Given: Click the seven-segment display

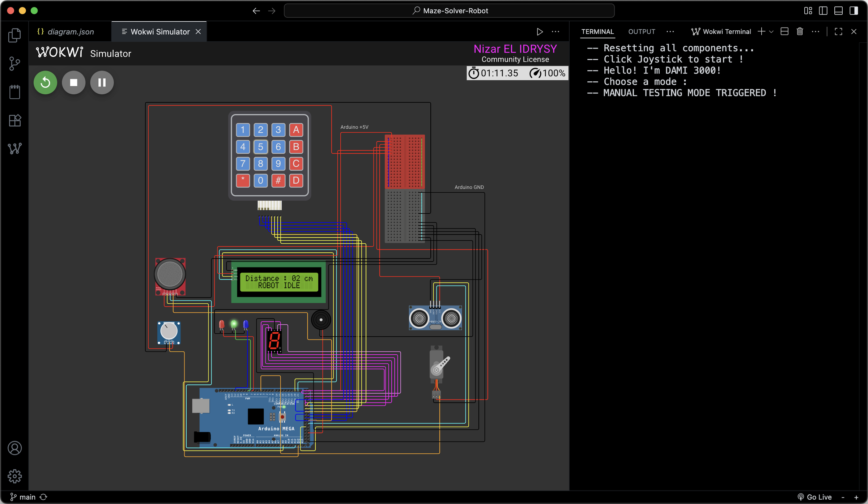Looking at the screenshot, I should pos(274,340).
